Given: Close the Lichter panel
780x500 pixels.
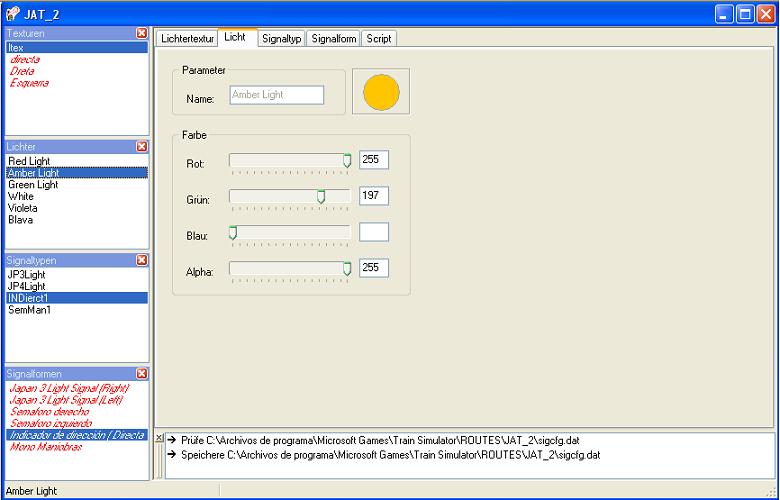Looking at the screenshot, I should pyautogui.click(x=141, y=147).
